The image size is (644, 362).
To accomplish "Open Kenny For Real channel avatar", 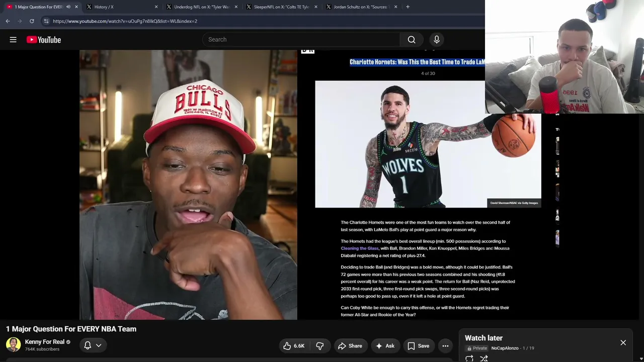I will tap(13, 344).
